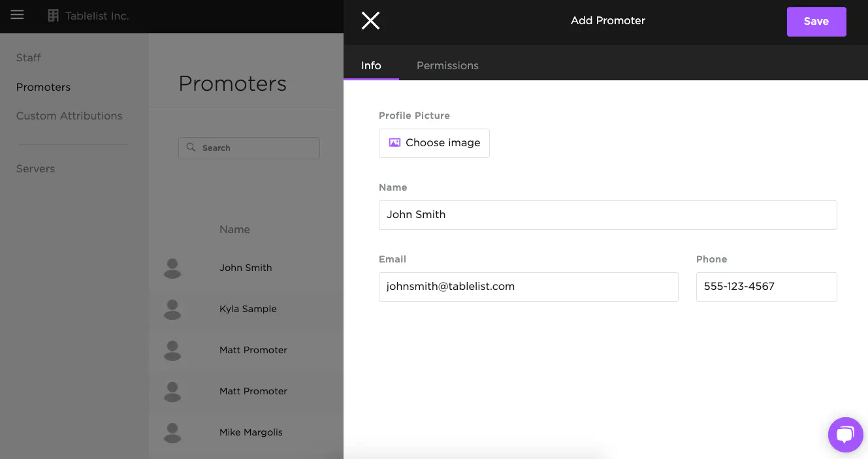
Task: Focus the Email input field
Action: tap(528, 287)
